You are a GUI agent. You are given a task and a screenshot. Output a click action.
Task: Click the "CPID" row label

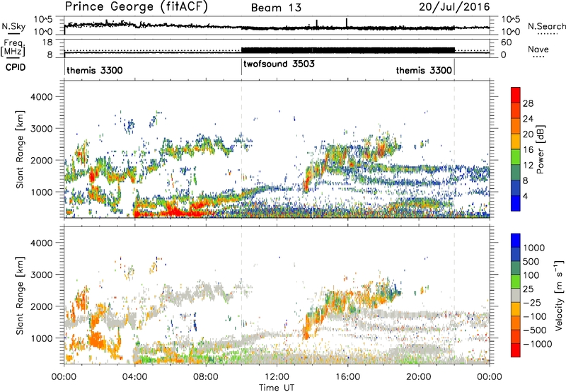point(15,67)
